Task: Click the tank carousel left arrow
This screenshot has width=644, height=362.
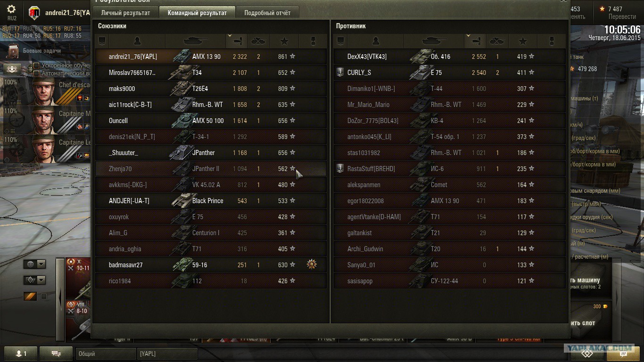Action: click(x=60, y=298)
